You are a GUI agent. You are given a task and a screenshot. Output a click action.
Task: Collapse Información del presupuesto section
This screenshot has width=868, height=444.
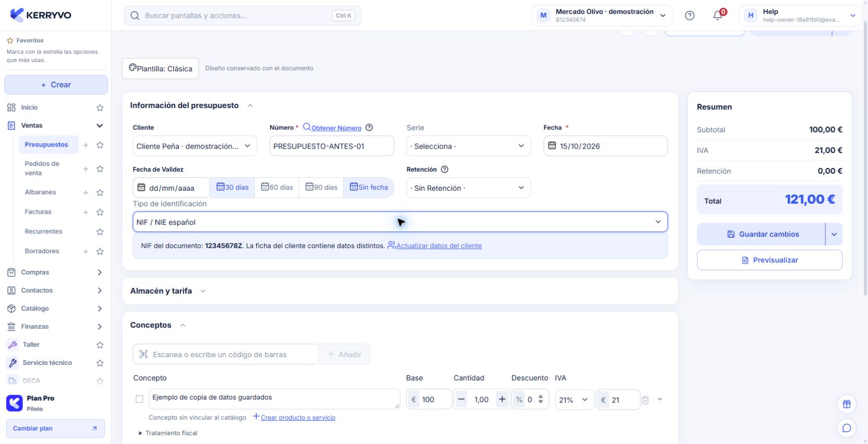(250, 106)
